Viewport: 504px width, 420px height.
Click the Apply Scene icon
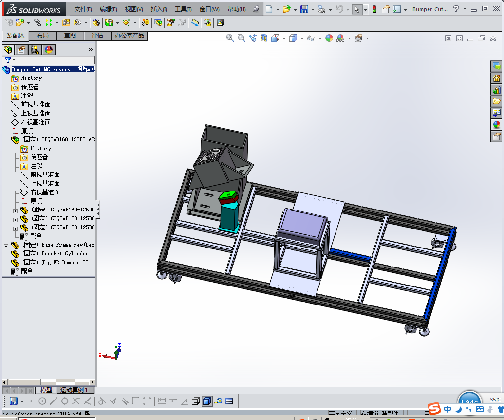coord(340,38)
